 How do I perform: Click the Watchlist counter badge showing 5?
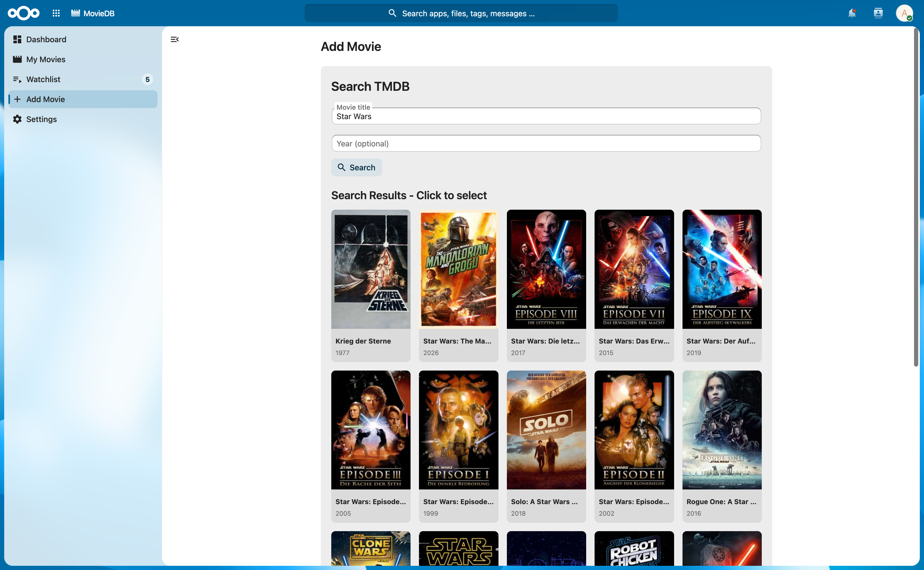pos(148,79)
